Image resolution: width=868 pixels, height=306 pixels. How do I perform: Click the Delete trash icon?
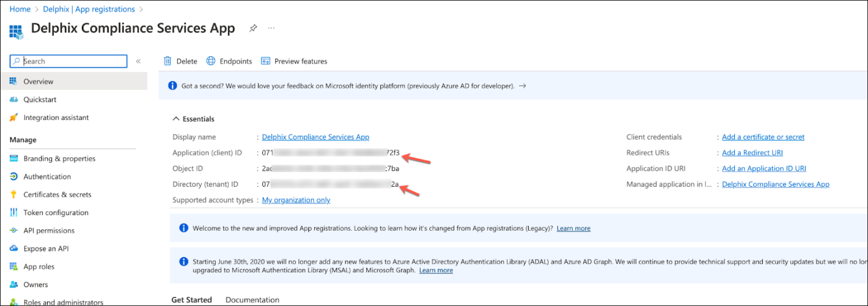pos(167,61)
